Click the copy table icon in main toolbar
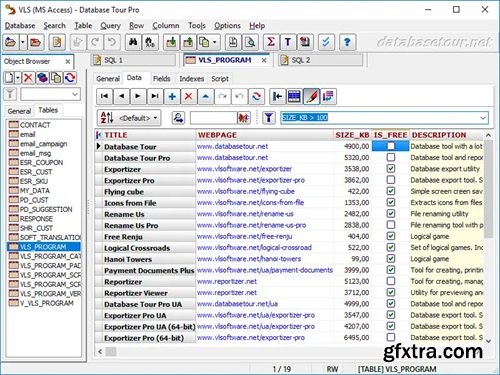The width and height of the screenshot is (500, 375). (x=204, y=42)
